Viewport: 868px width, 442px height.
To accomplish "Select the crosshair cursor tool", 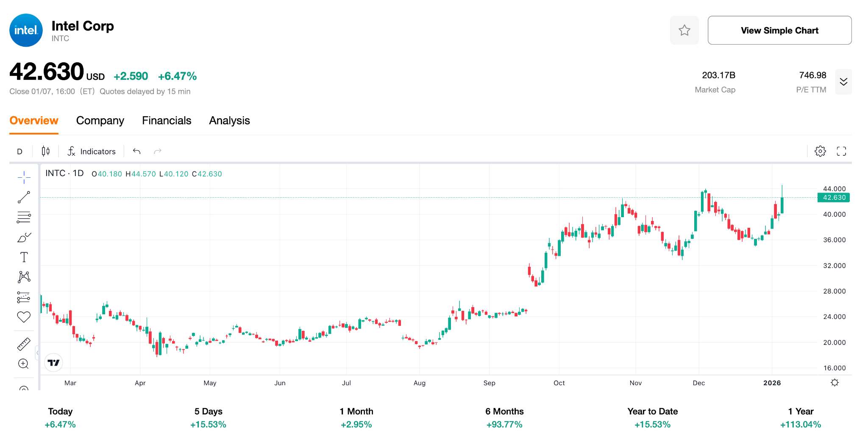I will coord(24,177).
